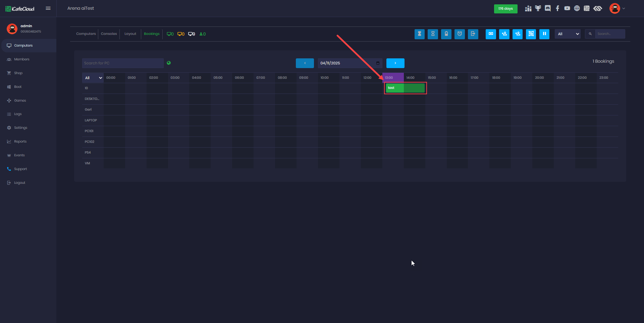644x323 pixels.
Task: Click the alarm clock toolbar icon
Action: click(460, 34)
